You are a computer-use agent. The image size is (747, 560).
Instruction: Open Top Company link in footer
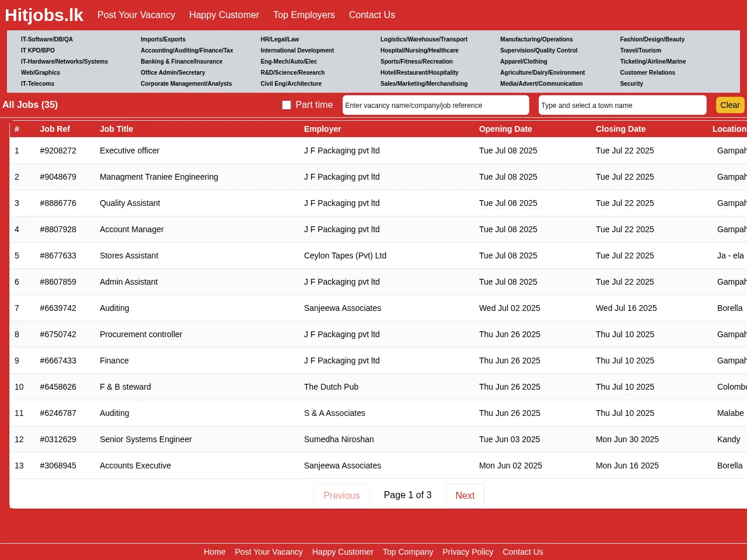point(408,552)
